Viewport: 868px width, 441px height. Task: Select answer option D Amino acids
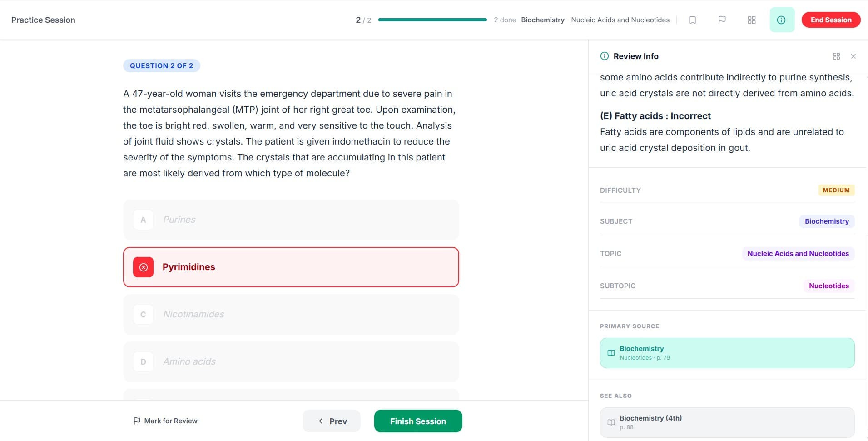[291, 361]
